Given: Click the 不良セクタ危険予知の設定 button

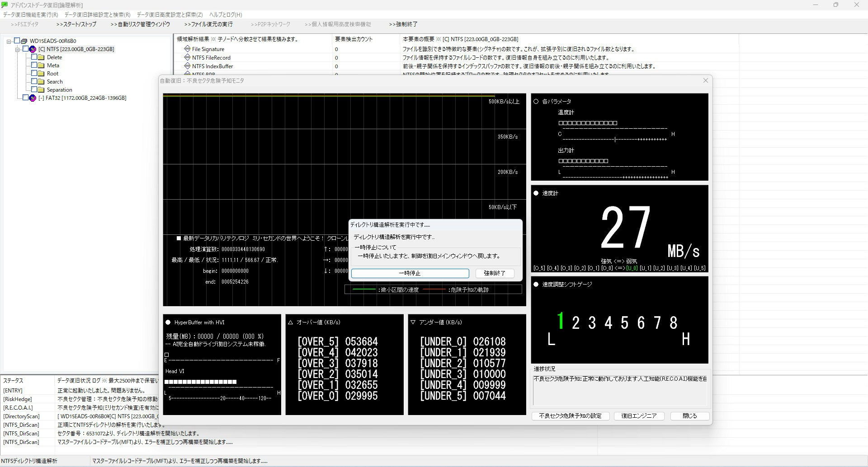Looking at the screenshot, I should click(x=570, y=416).
